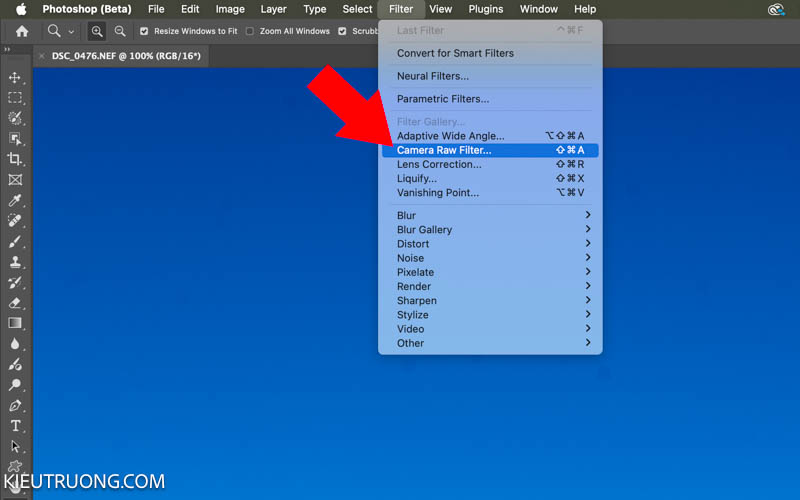Viewport: 800px width, 500px height.
Task: Expand the Noise submenu
Action: (x=490, y=258)
